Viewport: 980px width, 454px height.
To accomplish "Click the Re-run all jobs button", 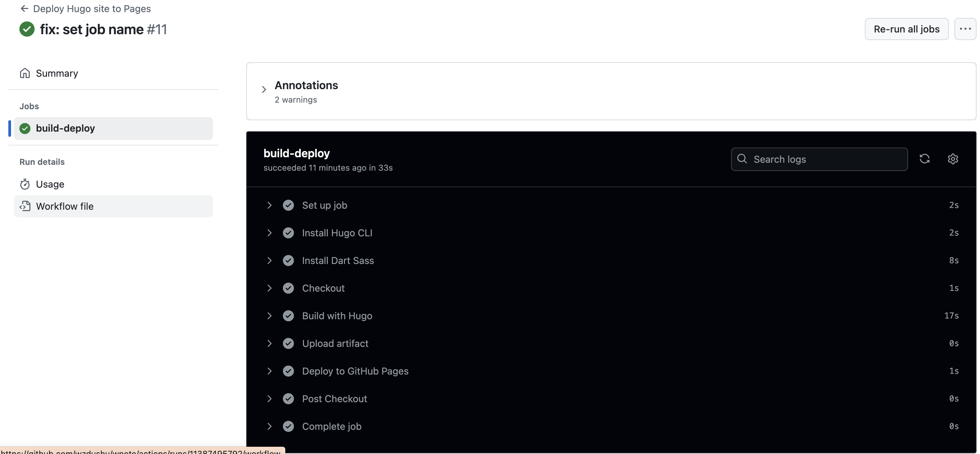I will 906,28.
